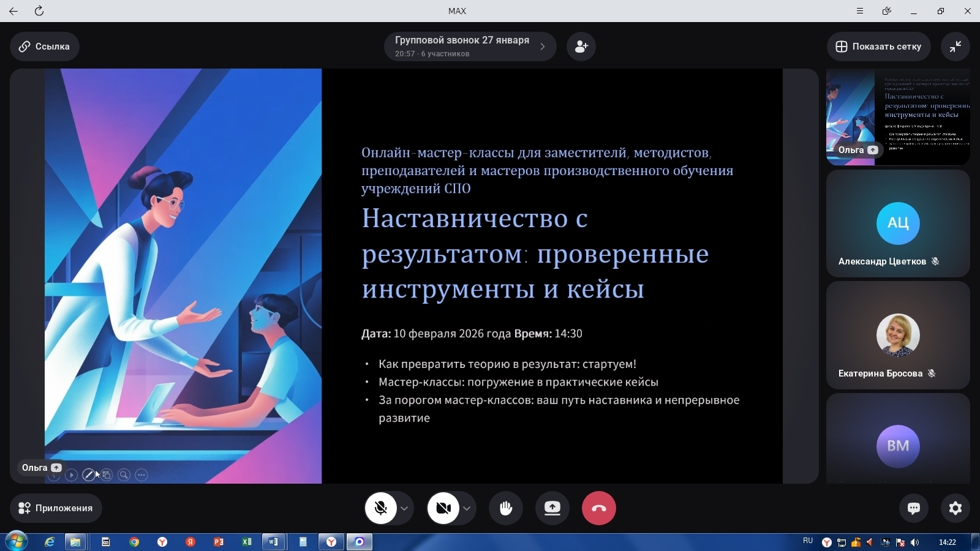Open call settings gear
The image size is (980, 551).
(x=956, y=508)
